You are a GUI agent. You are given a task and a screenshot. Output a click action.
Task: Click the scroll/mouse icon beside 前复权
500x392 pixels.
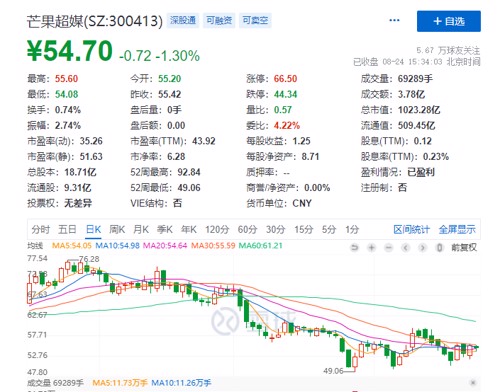(439, 248)
